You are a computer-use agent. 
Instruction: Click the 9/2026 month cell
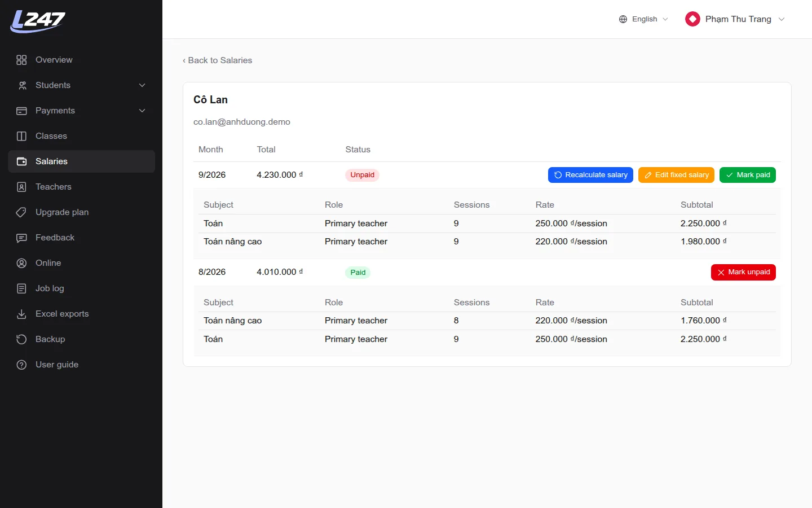(x=212, y=175)
